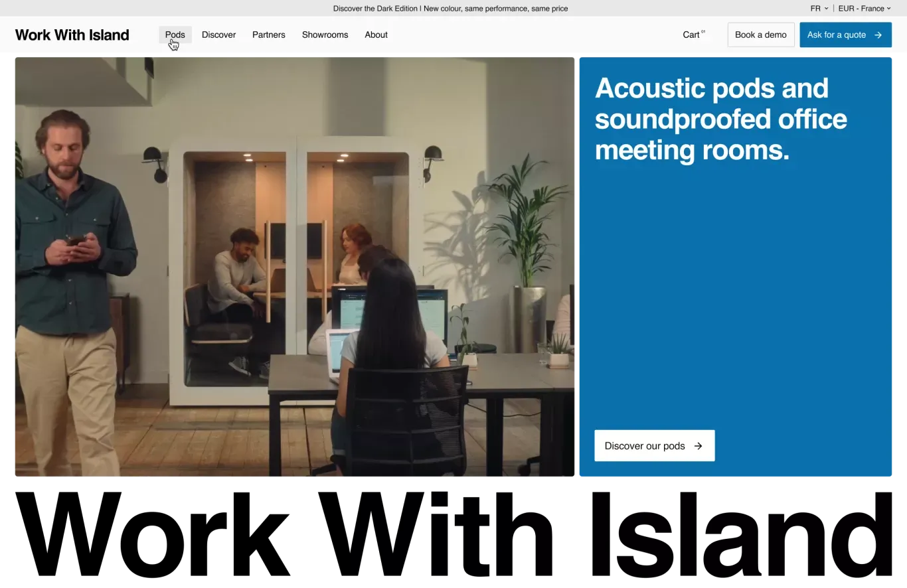Click the Ask for a quote button

[845, 35]
